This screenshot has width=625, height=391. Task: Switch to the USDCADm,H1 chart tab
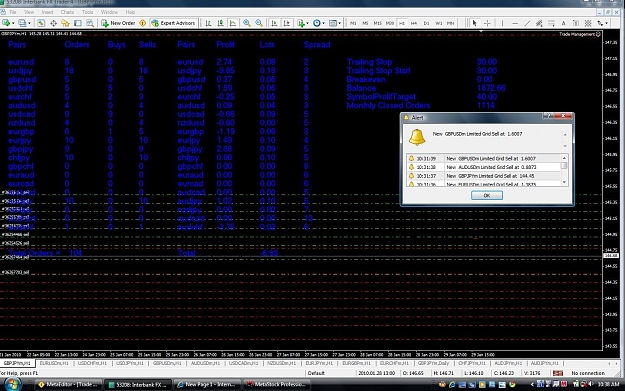(244, 363)
